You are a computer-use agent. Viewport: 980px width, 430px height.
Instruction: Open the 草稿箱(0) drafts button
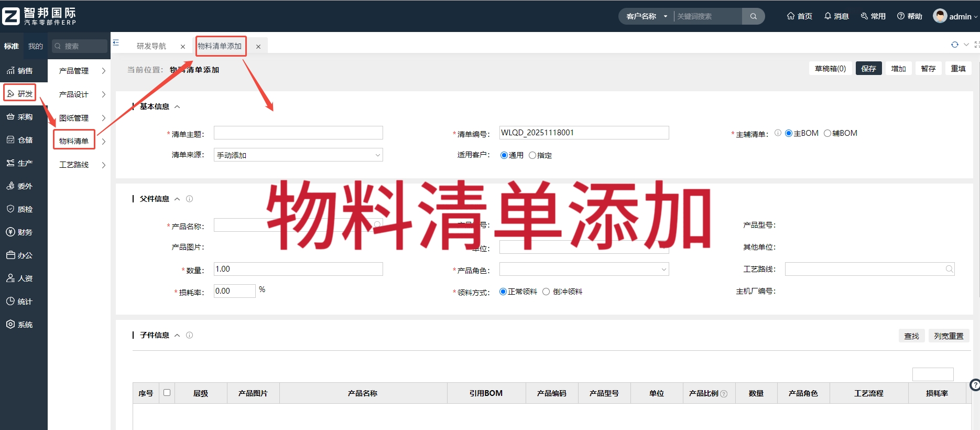[830, 69]
